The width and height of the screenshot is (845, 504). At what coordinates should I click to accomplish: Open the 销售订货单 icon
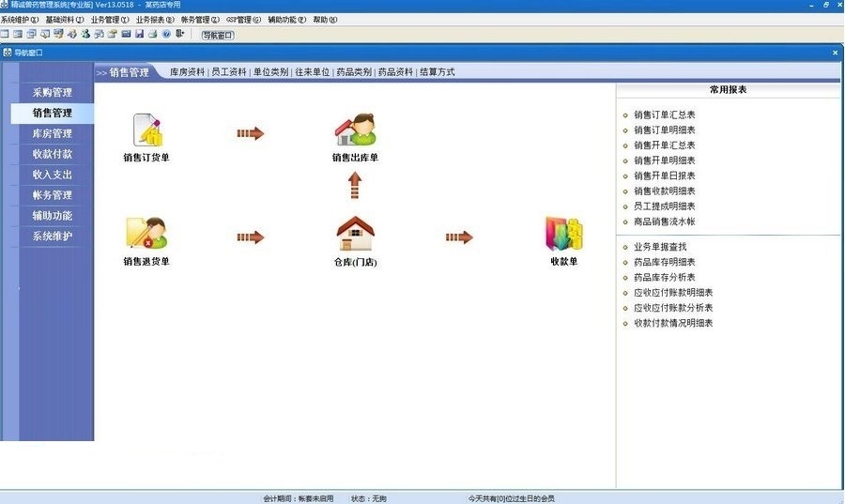click(146, 130)
